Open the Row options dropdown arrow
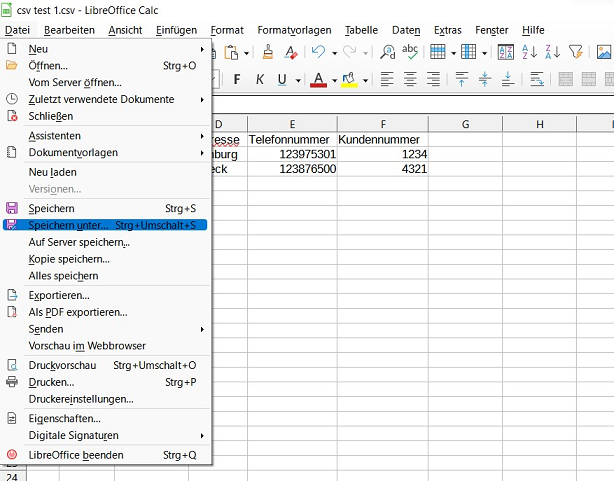The height and width of the screenshot is (481, 614). click(453, 53)
